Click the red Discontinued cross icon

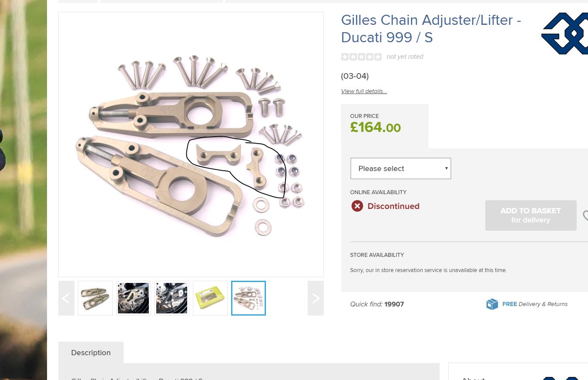(357, 206)
